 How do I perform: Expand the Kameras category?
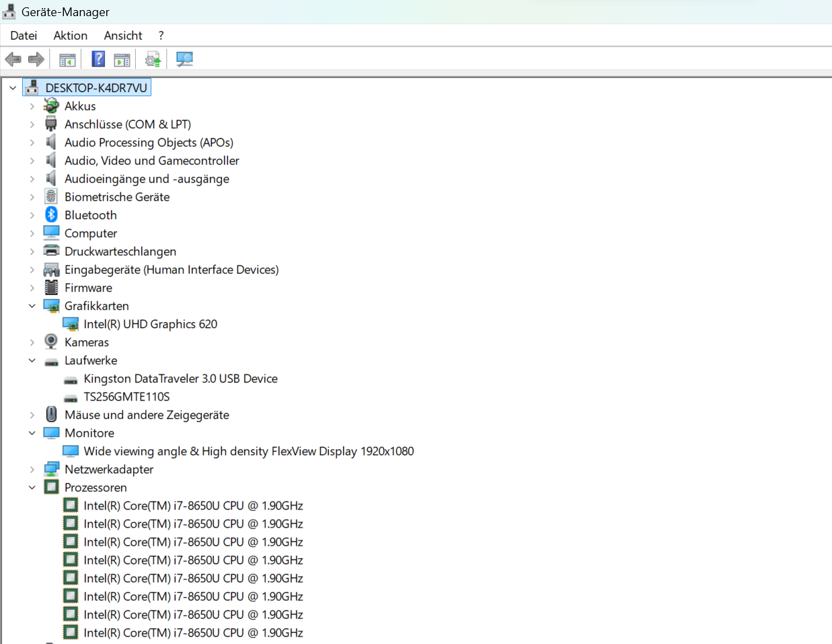point(32,341)
